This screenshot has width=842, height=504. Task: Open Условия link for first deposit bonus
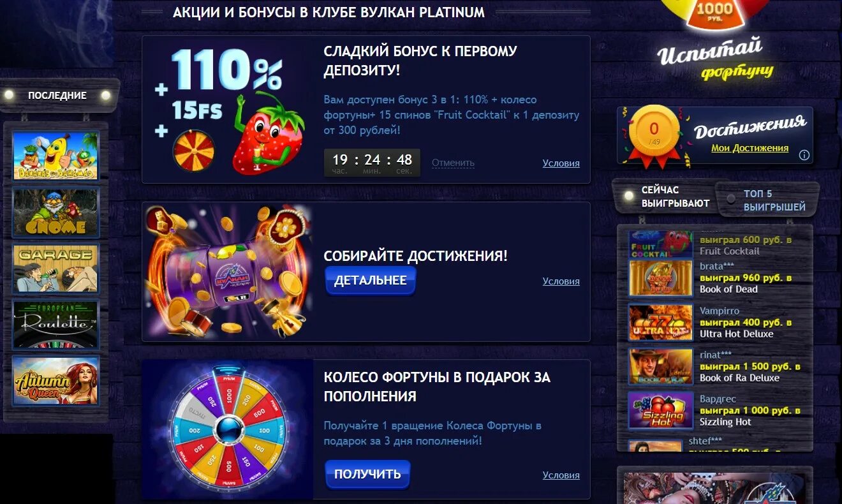click(561, 163)
